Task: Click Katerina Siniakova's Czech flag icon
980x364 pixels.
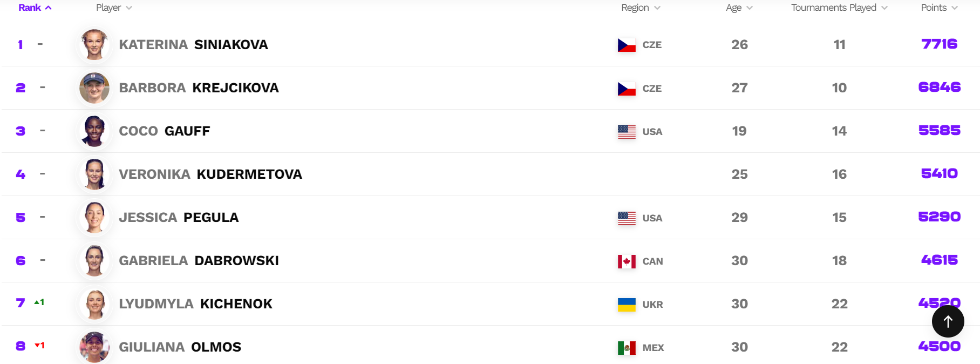Action: (x=627, y=45)
